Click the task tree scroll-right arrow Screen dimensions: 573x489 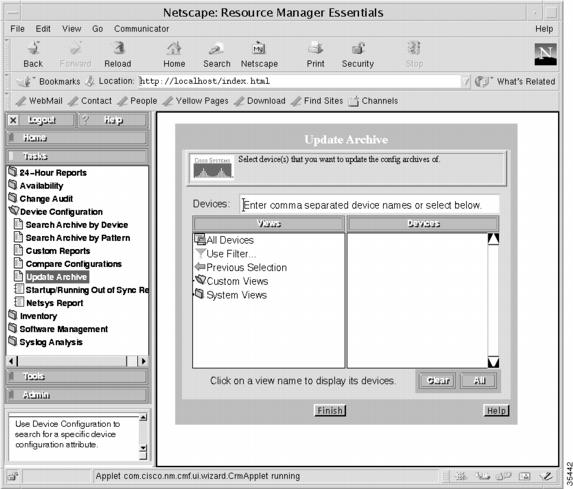(x=143, y=361)
